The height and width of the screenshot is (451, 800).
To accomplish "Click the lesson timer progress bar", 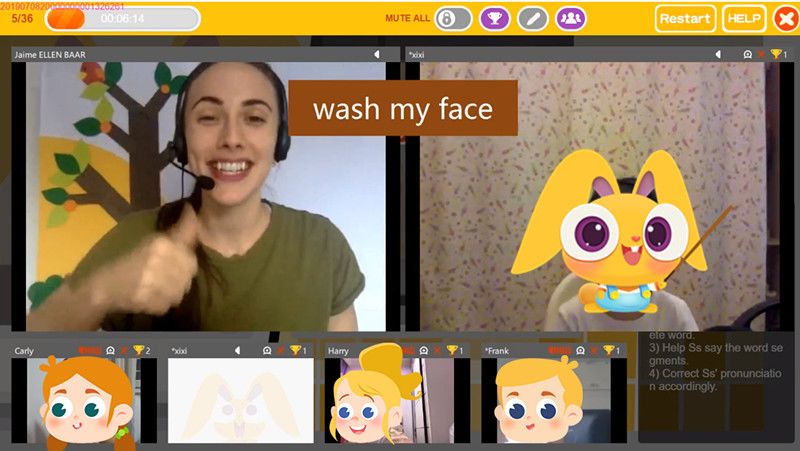I will (122, 19).
